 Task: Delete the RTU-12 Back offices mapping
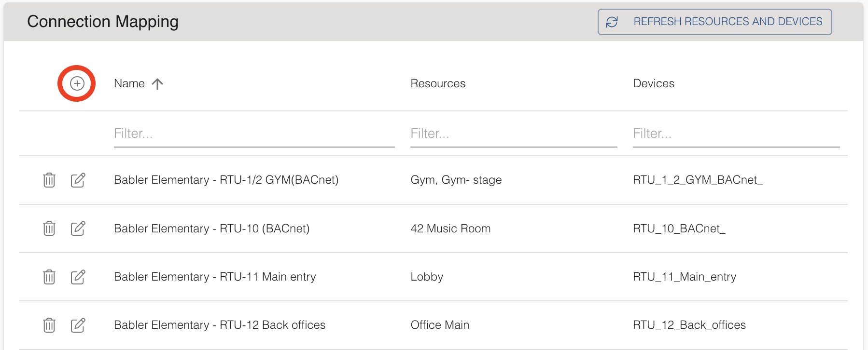coord(49,325)
